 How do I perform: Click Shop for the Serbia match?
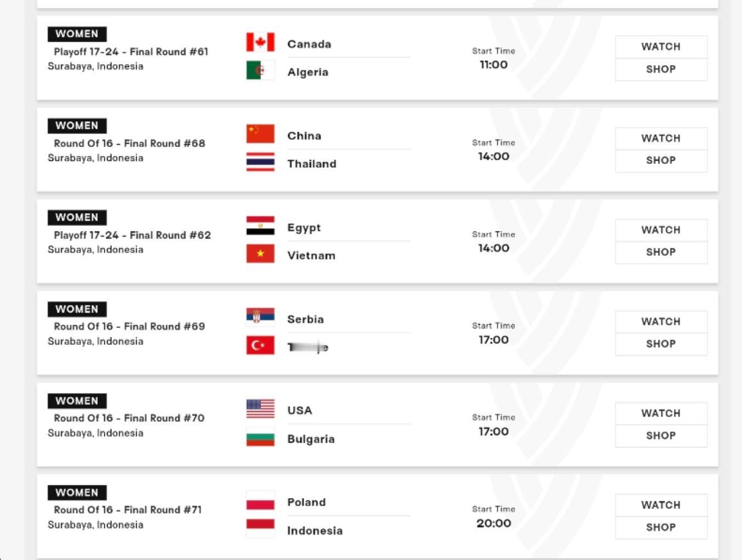pyautogui.click(x=661, y=344)
